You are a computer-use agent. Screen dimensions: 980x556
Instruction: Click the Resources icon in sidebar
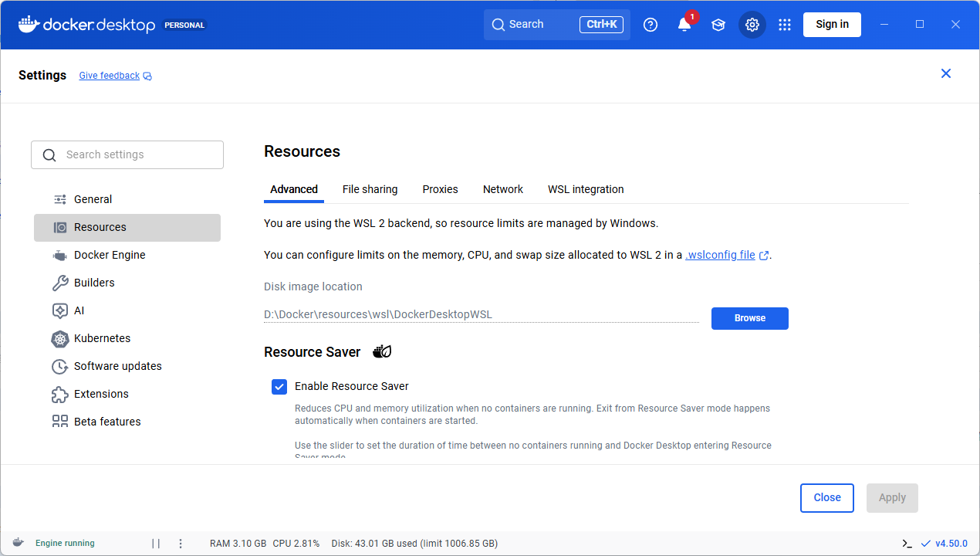coord(60,227)
